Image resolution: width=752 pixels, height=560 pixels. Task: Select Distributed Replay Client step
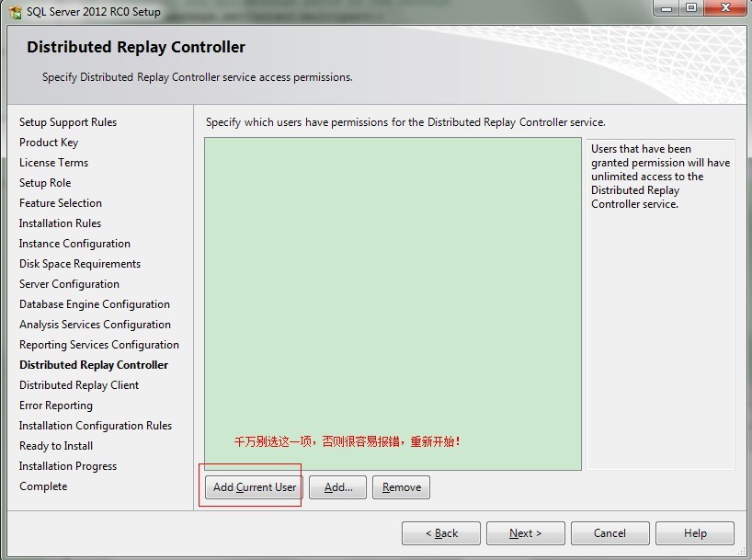tap(79, 385)
